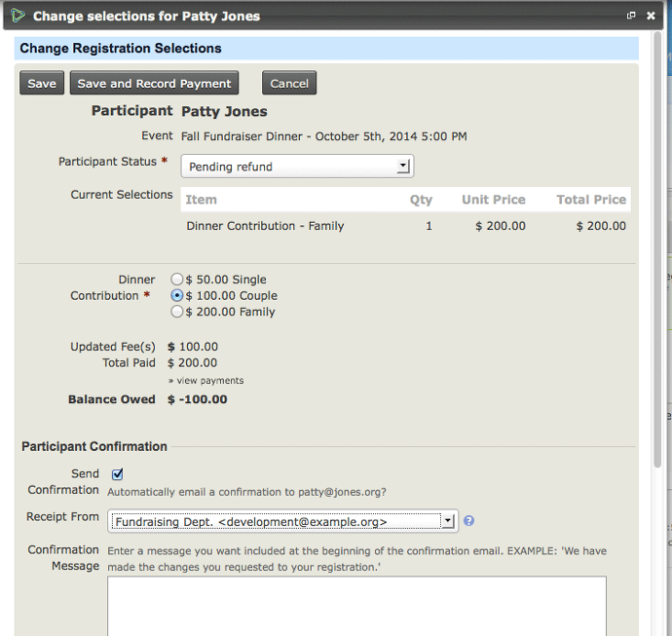Uncheck the Send Confirmation checkbox
The image size is (672, 636).
click(x=118, y=474)
